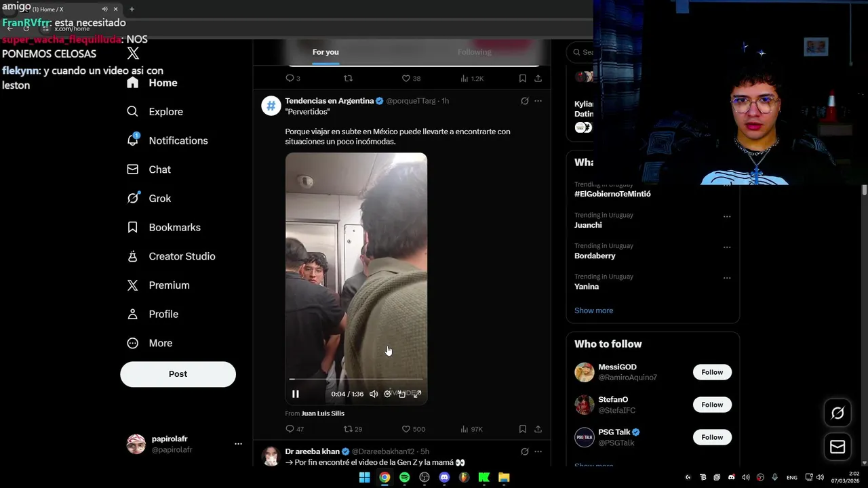Open the More menu in sidebar
The width and height of the screenshot is (868, 488).
tap(150, 343)
